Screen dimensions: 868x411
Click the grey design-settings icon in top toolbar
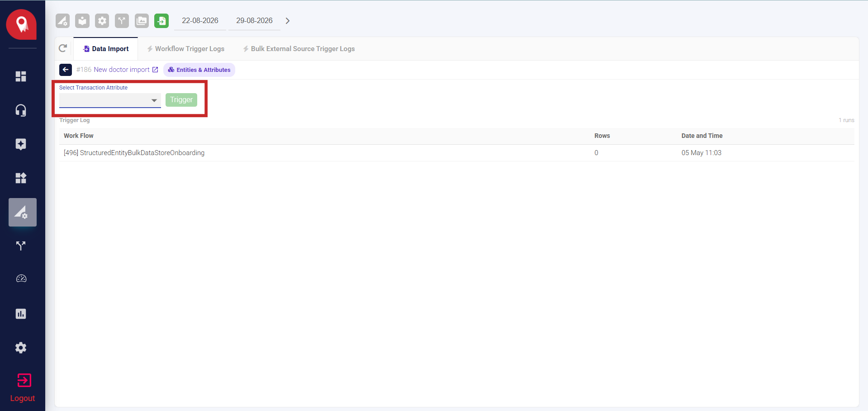62,21
